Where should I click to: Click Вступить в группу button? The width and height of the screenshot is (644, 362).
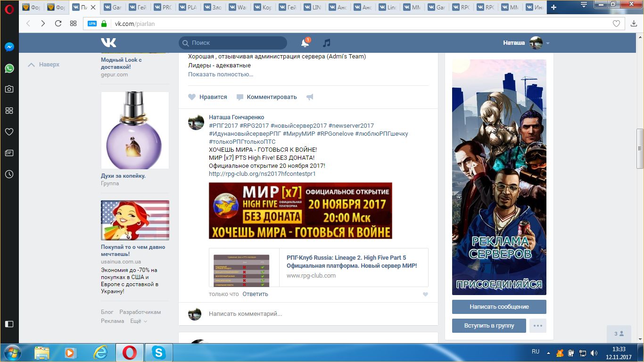[488, 326]
